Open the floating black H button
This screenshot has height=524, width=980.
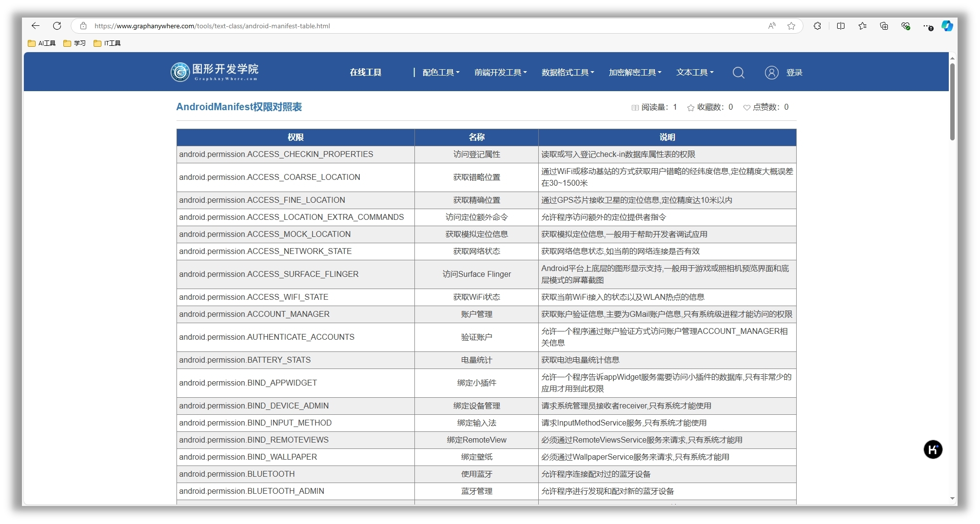[x=933, y=449]
